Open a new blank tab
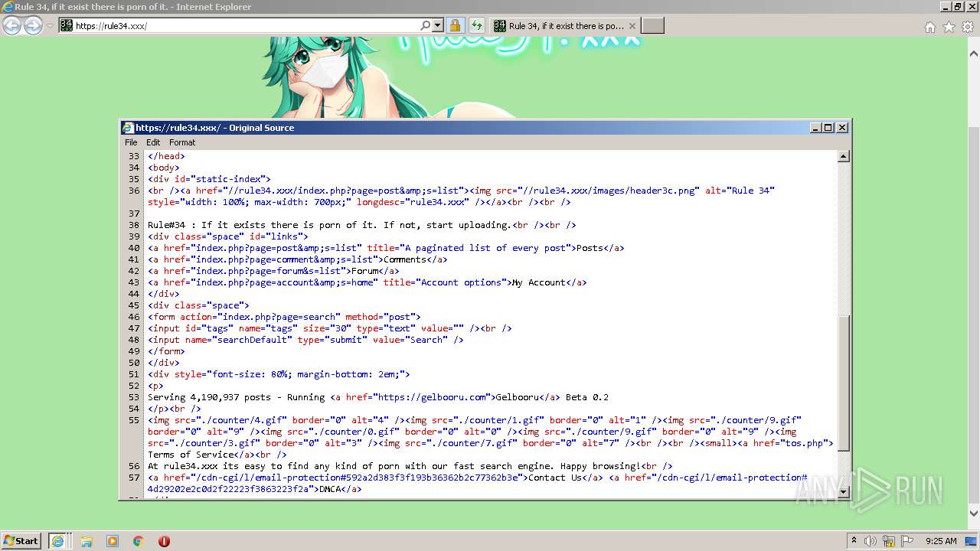980x551 pixels. click(652, 26)
